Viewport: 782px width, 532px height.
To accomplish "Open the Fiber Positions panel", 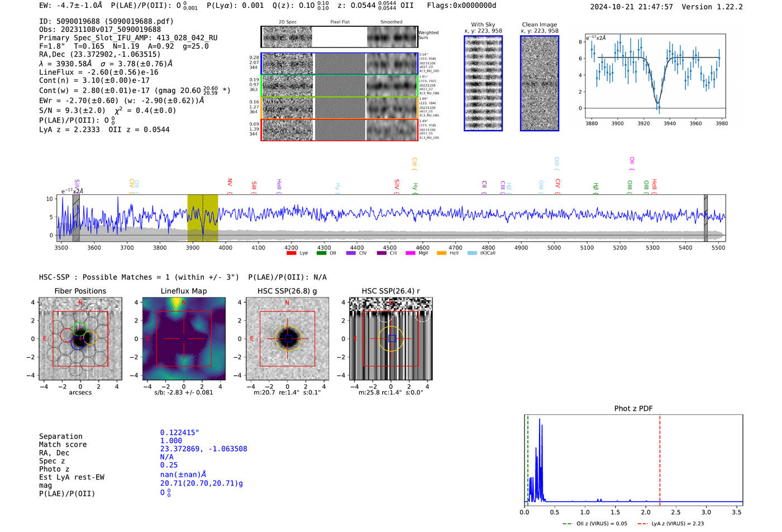I will point(80,339).
